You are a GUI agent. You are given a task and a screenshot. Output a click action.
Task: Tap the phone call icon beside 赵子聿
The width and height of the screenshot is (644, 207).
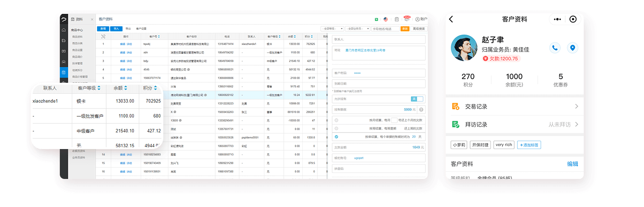[555, 47]
